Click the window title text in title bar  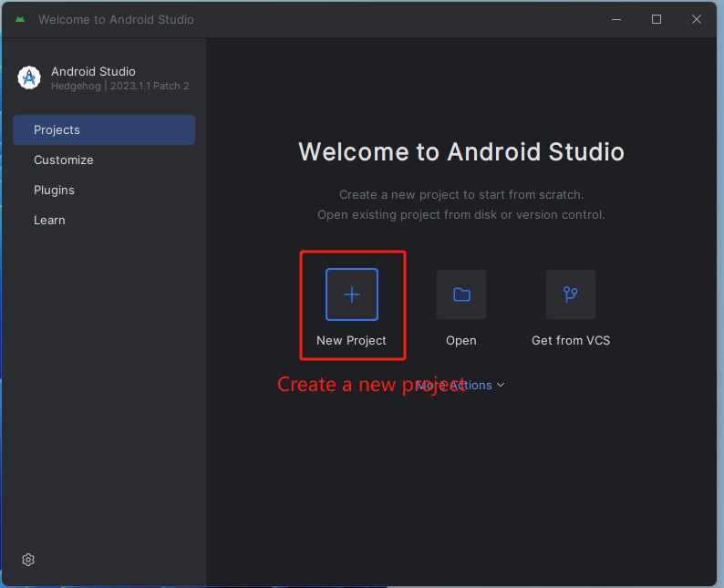pos(116,19)
